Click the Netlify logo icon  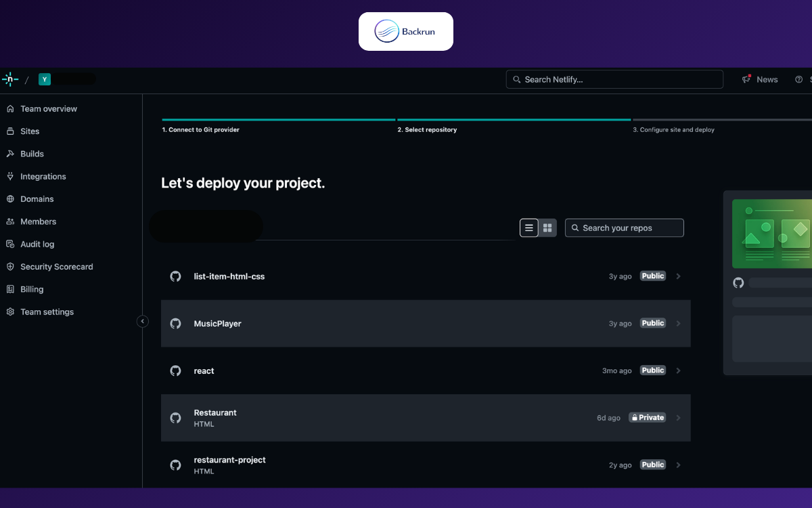coord(10,79)
